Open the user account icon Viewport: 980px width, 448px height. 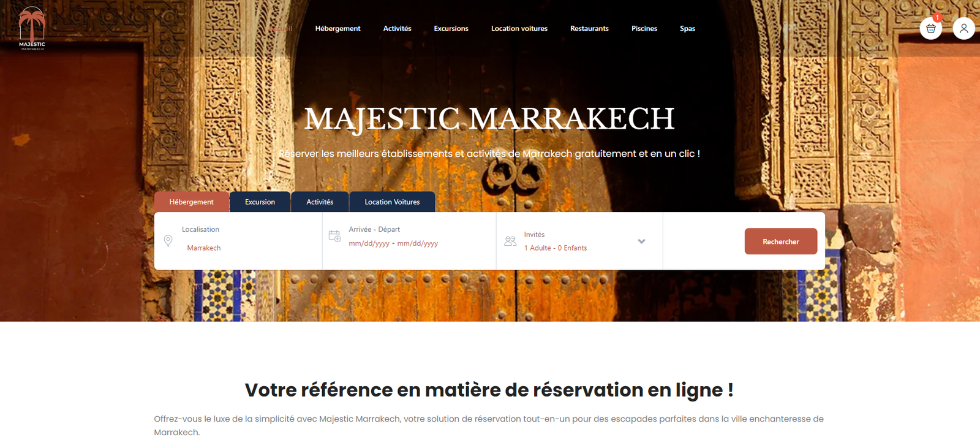(x=963, y=28)
